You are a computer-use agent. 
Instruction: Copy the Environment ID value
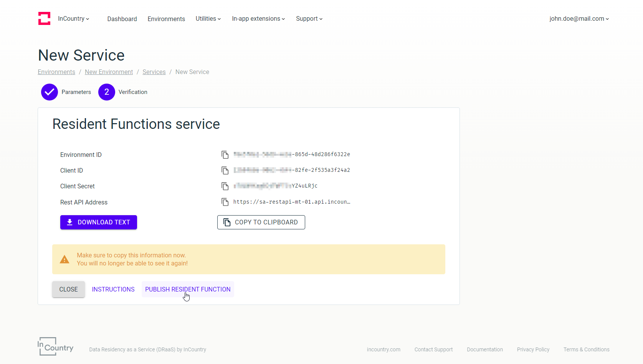point(225,155)
